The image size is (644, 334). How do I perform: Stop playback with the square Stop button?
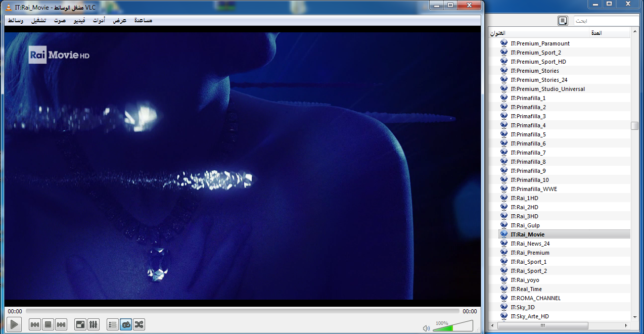click(x=48, y=324)
